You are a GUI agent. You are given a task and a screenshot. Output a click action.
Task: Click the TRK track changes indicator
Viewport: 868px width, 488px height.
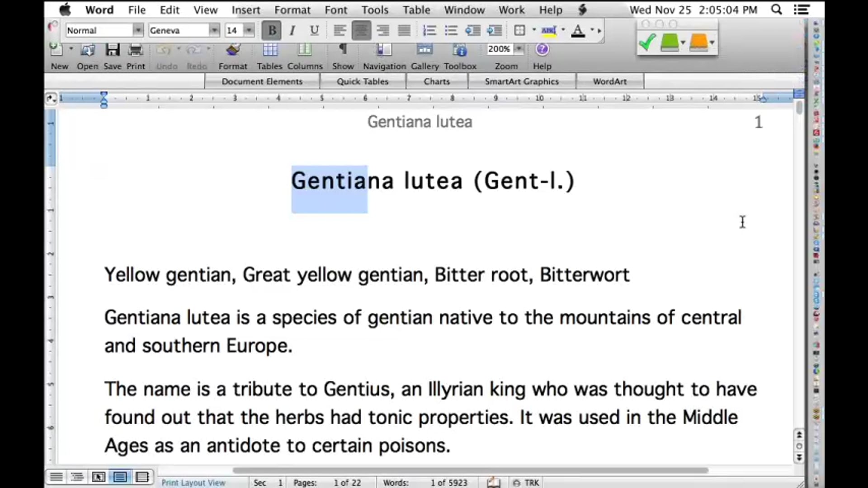(531, 483)
